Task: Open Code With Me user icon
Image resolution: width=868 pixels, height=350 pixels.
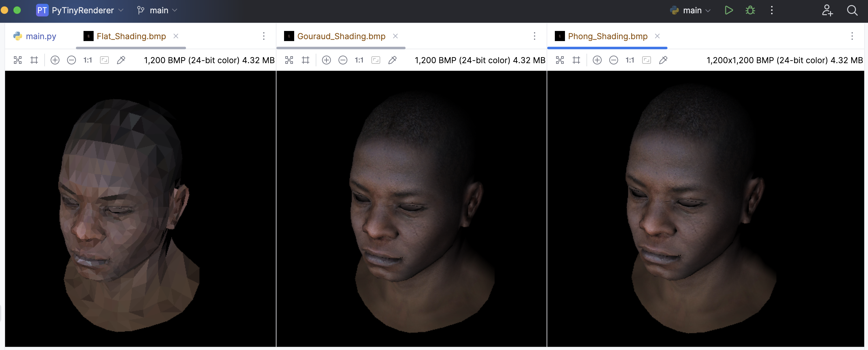Action: 827,10
